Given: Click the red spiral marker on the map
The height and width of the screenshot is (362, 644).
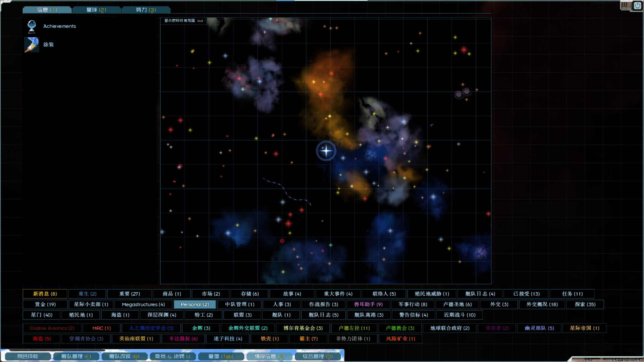Looking at the screenshot, I should pyautogui.click(x=282, y=241).
